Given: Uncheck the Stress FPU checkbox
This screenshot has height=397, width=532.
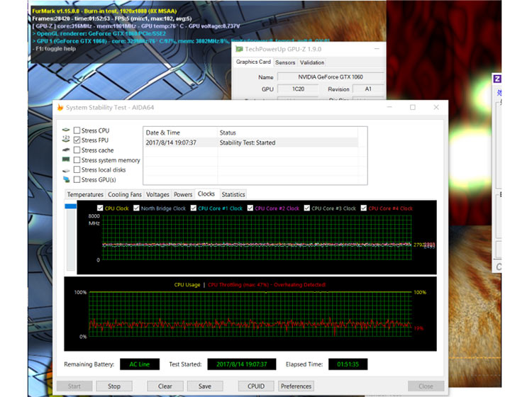Looking at the screenshot, I should (x=77, y=140).
